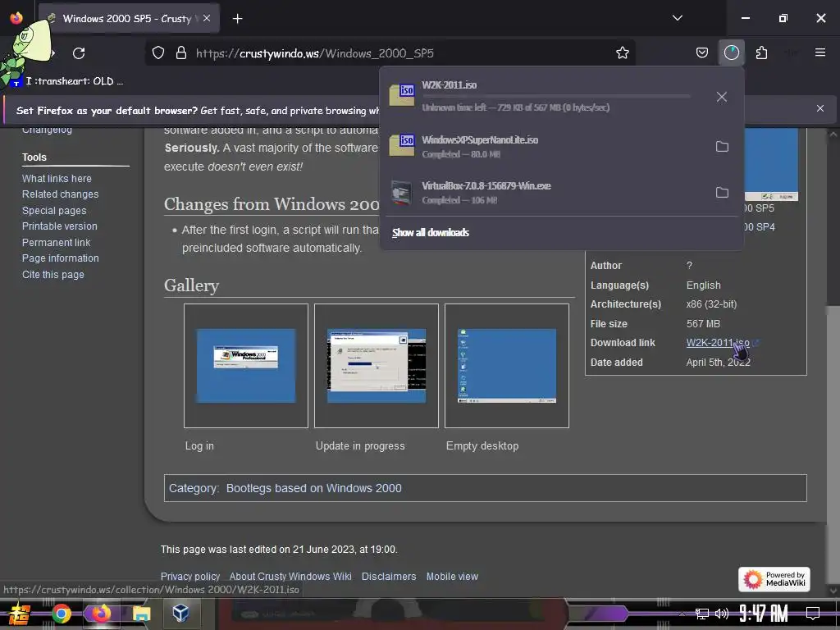The height and width of the screenshot is (630, 840).
Task: Click the 9:47 AM taskbar clock
Action: 764,614
